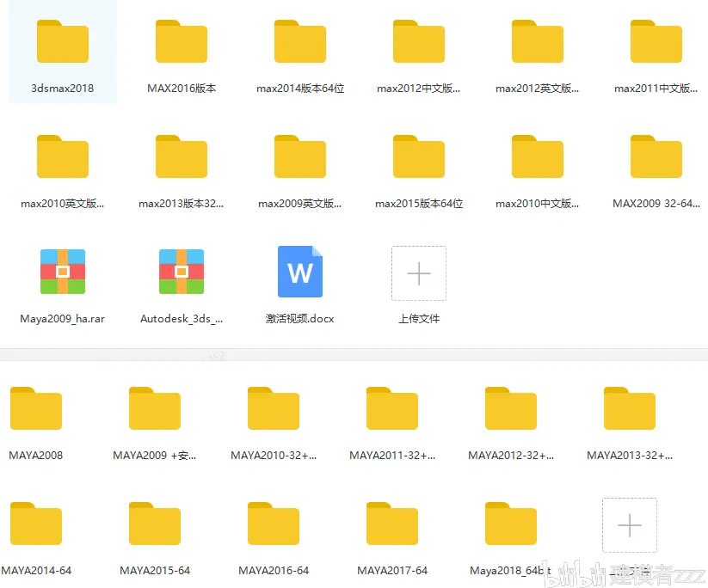This screenshot has width=708, height=588.
Task: Open the max2010英文版 folder icon
Action: (x=63, y=156)
